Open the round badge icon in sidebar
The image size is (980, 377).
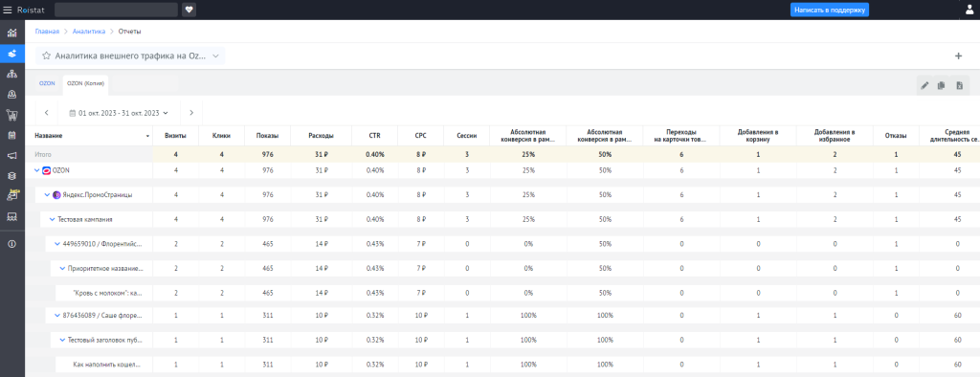click(x=11, y=95)
